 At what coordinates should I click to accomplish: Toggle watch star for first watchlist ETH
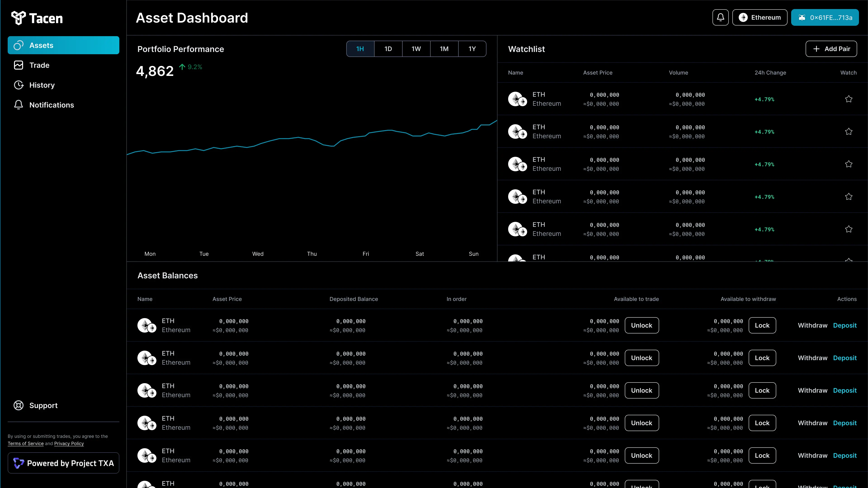click(x=849, y=99)
